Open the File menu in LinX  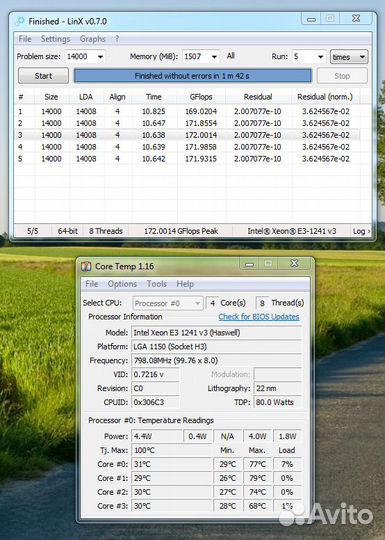click(25, 39)
